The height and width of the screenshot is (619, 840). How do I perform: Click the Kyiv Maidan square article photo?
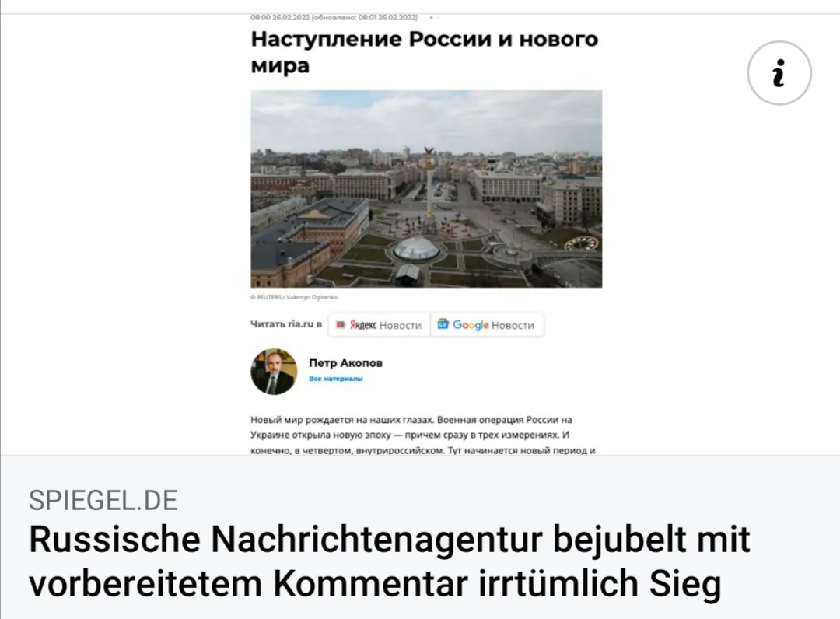pyautogui.click(x=426, y=189)
